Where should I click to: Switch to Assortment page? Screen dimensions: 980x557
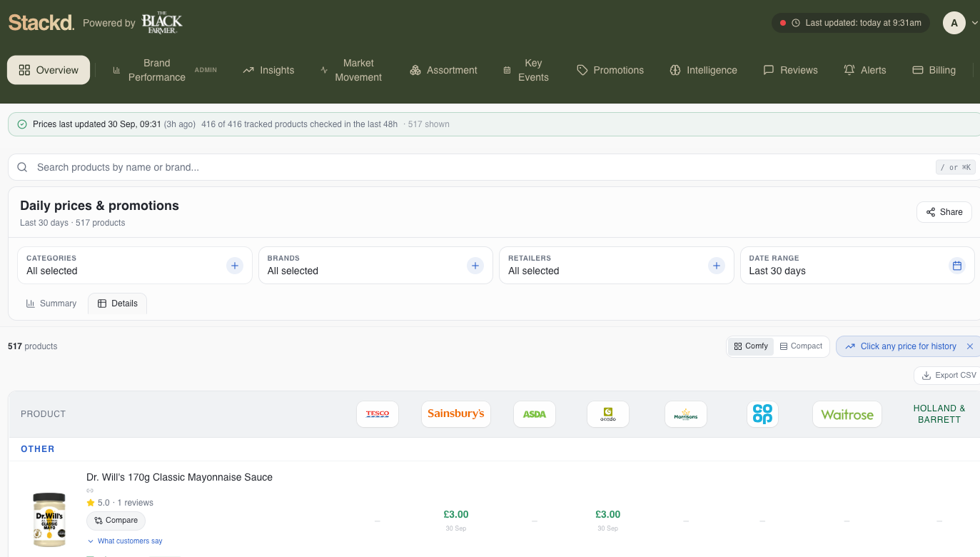click(443, 70)
